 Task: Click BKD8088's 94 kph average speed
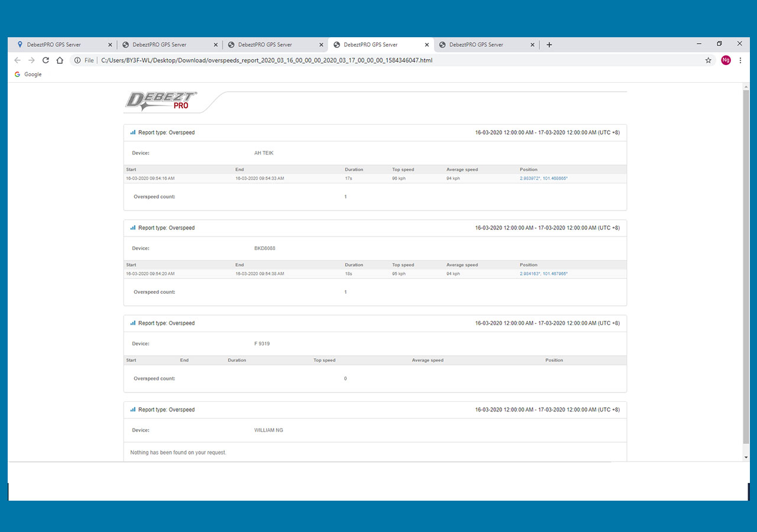(453, 274)
